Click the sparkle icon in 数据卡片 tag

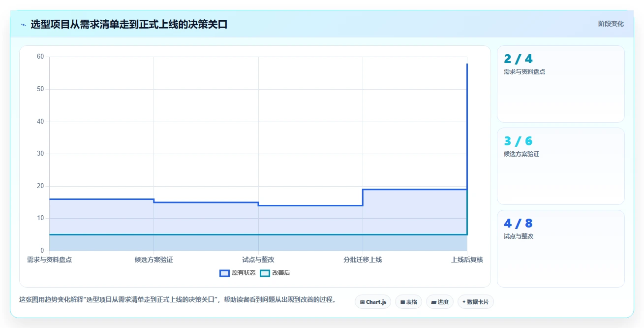pos(464,302)
